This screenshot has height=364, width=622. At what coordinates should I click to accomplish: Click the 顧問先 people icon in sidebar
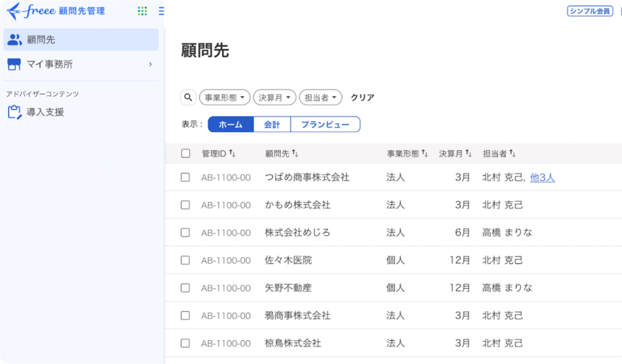[14, 40]
